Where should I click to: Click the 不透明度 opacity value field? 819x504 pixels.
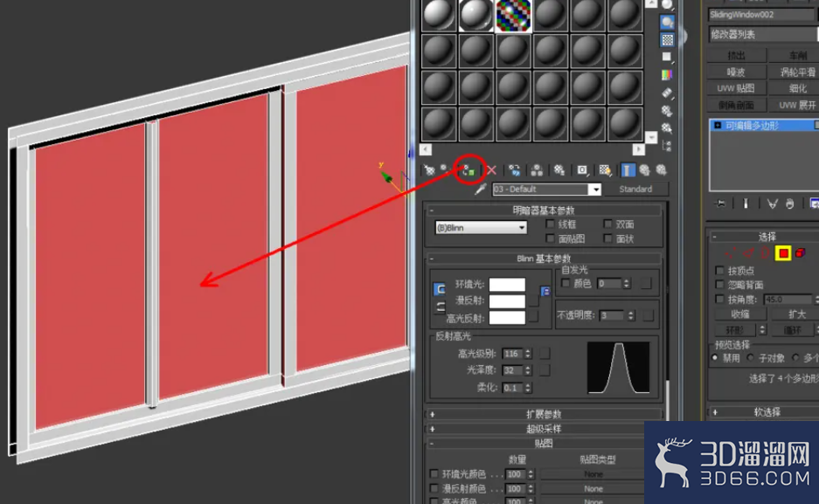612,315
